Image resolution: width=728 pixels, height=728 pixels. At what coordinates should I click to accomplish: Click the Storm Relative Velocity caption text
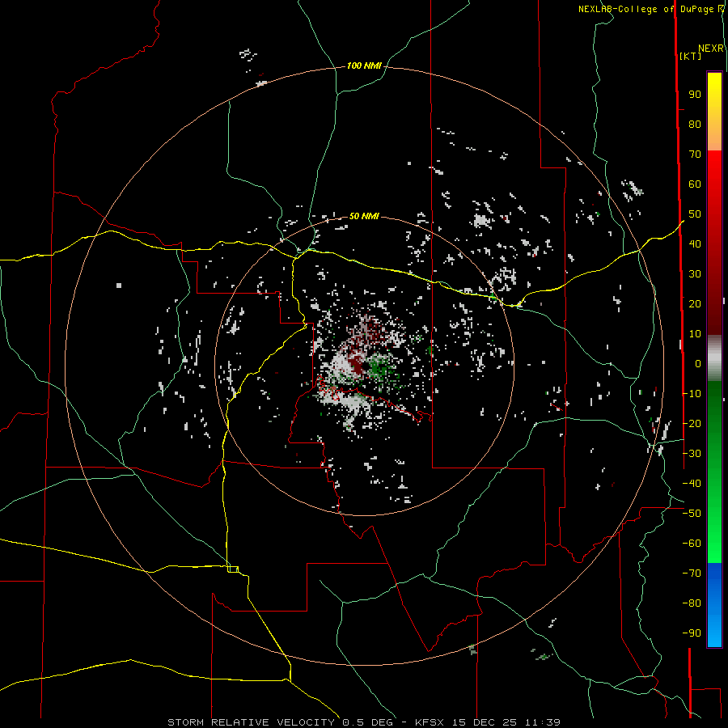point(364,722)
